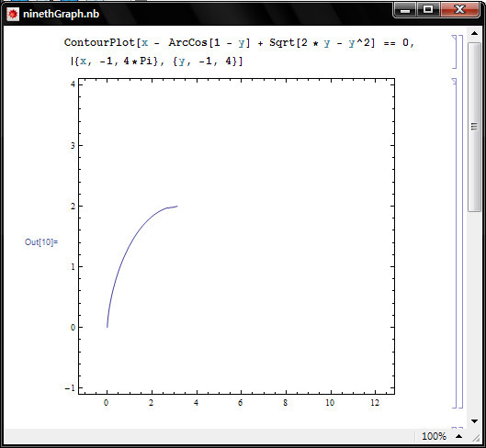
Task: Click the window resize grip corner
Action: tap(476, 437)
